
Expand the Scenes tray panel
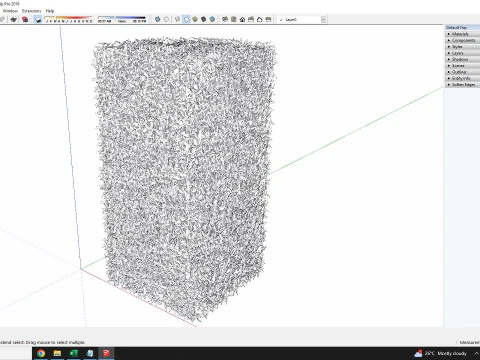coord(463,66)
